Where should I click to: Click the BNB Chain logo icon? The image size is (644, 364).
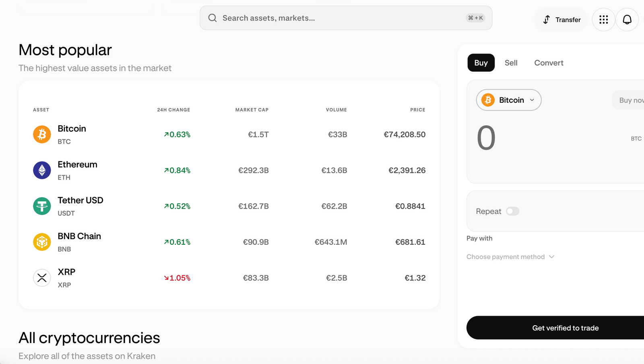click(x=42, y=242)
